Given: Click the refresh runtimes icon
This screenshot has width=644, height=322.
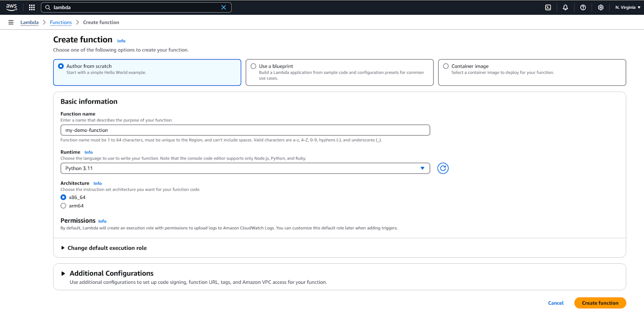Looking at the screenshot, I should point(443,168).
